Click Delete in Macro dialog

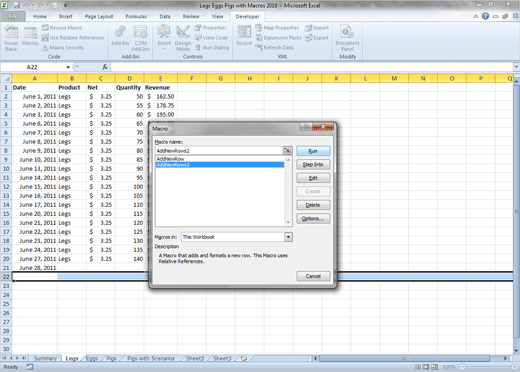[313, 205]
